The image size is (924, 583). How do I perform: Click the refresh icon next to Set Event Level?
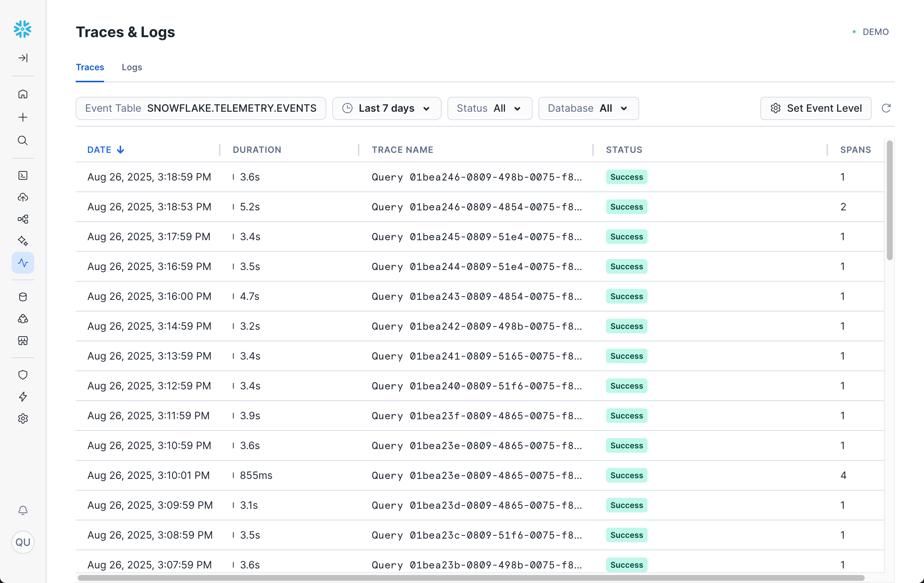(x=887, y=108)
